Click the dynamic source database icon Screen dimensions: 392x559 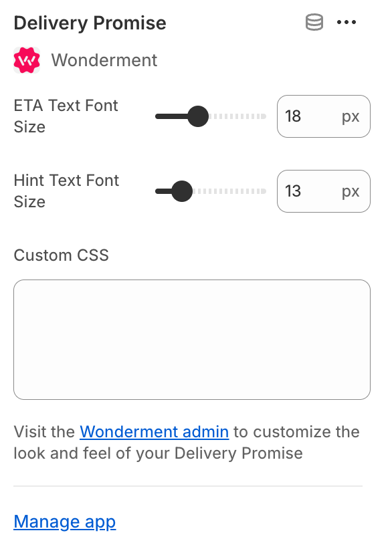[x=314, y=22]
